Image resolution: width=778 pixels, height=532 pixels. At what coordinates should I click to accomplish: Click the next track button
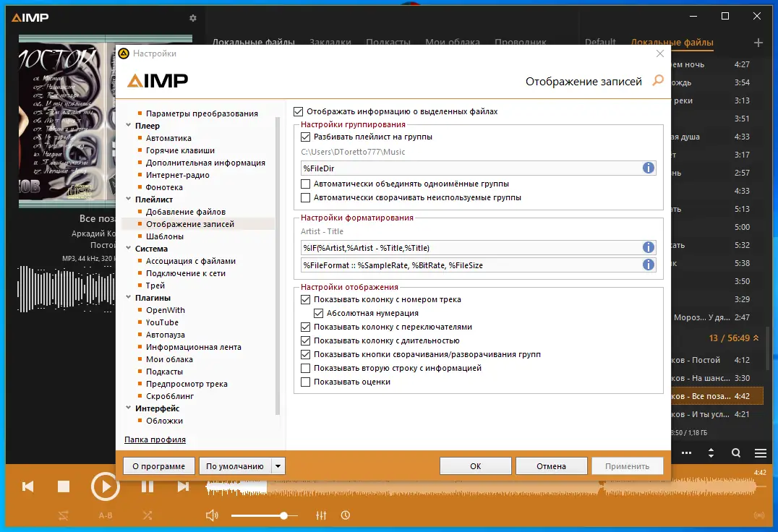tap(183, 486)
